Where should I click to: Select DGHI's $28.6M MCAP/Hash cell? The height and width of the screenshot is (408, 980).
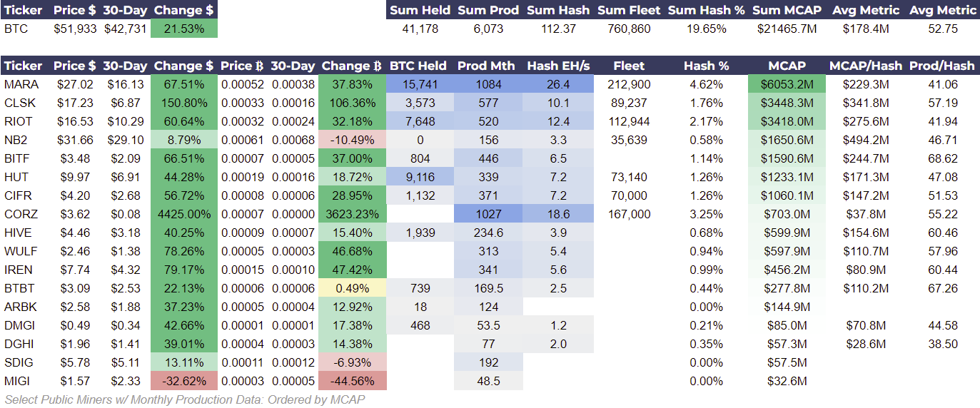tap(866, 344)
